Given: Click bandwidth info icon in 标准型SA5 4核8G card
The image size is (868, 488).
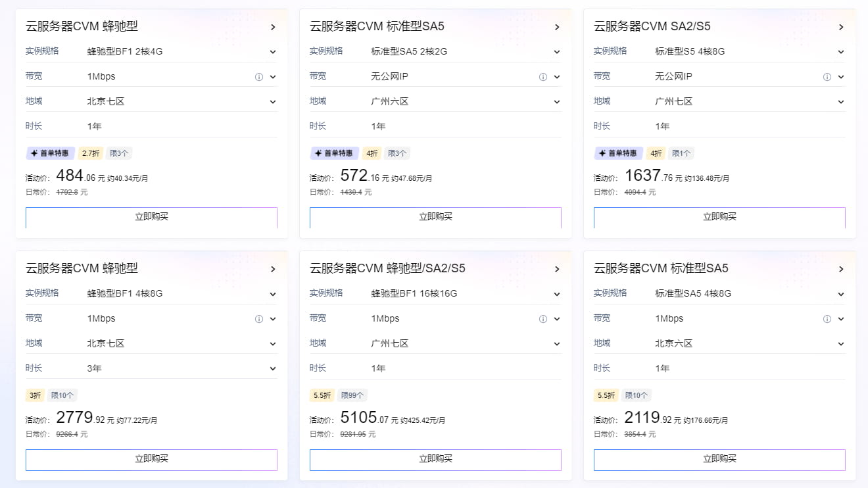Looking at the screenshot, I should pyautogui.click(x=827, y=319).
